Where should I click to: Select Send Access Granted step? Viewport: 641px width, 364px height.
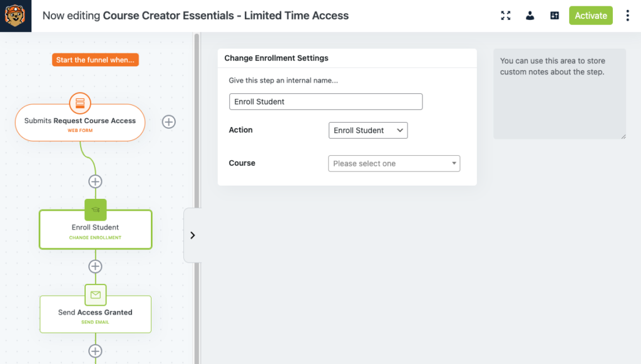[96, 314]
